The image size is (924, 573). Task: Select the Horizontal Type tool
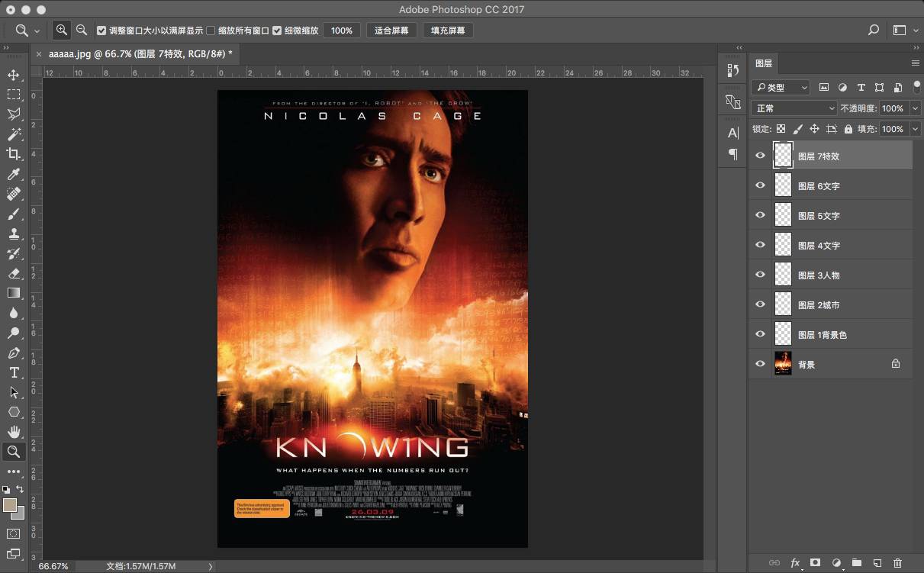[14, 372]
